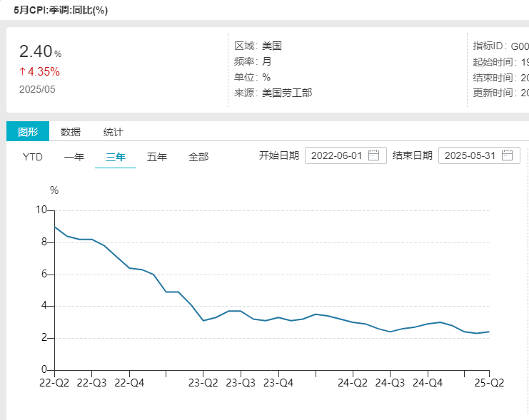
Task: Open the 数据 tab
Action: click(71, 132)
